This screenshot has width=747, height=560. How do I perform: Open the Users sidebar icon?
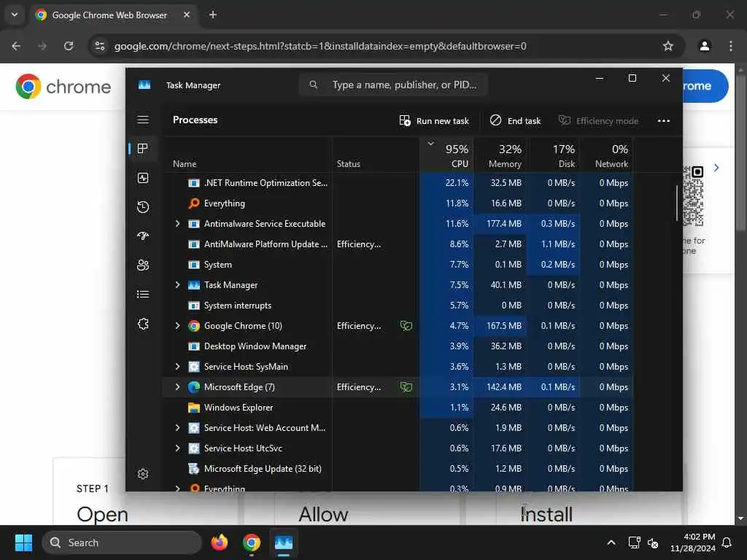click(143, 265)
